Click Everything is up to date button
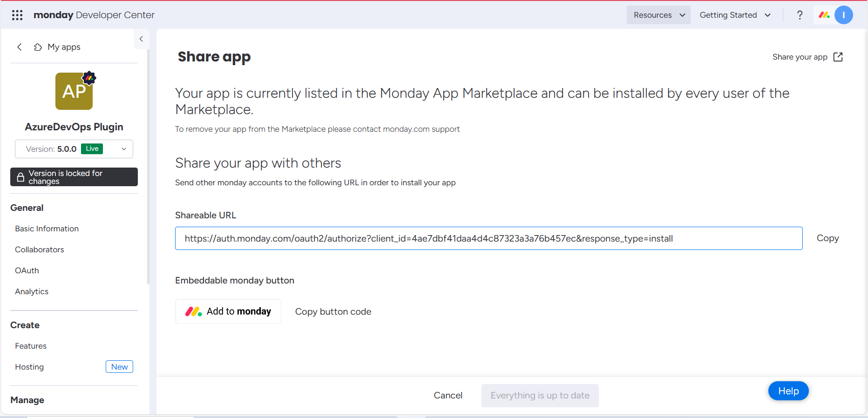The image size is (868, 418). (x=540, y=395)
